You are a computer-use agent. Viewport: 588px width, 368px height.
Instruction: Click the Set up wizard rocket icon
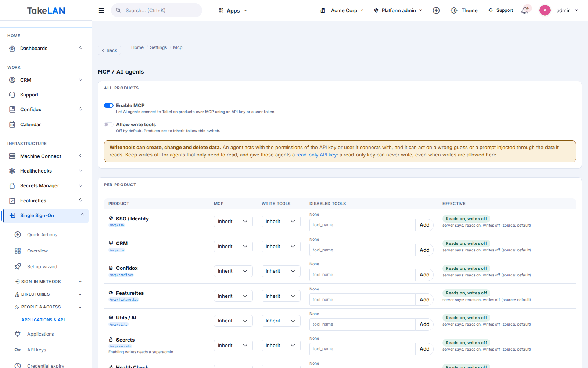tap(18, 266)
